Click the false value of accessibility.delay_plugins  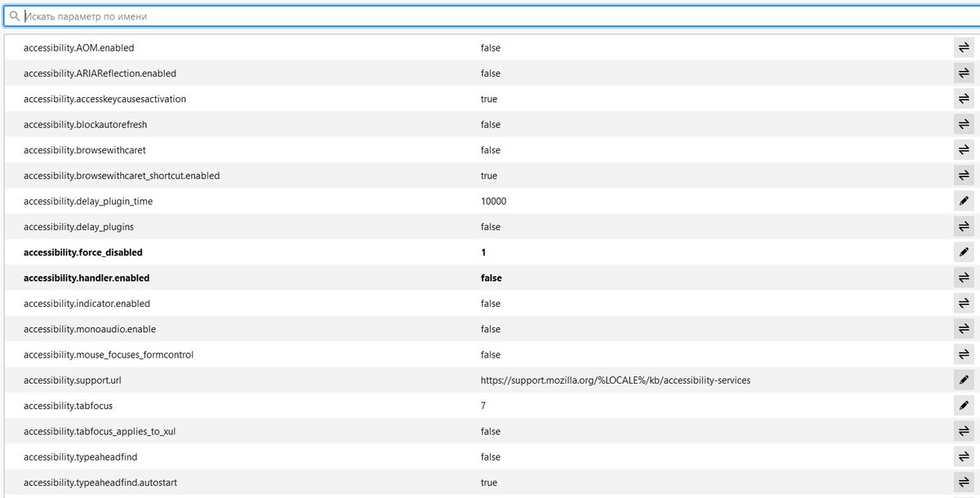tap(491, 227)
